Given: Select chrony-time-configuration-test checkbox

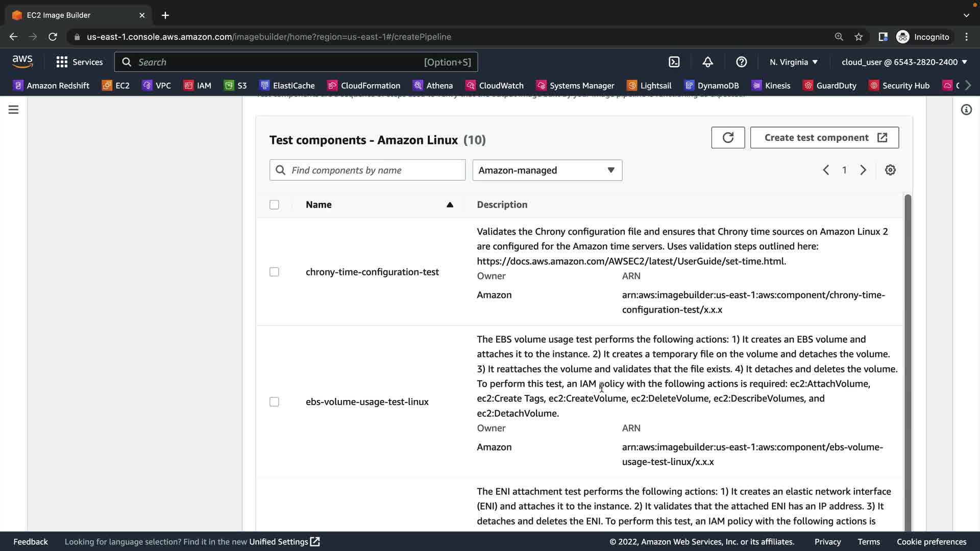Looking at the screenshot, I should [274, 272].
